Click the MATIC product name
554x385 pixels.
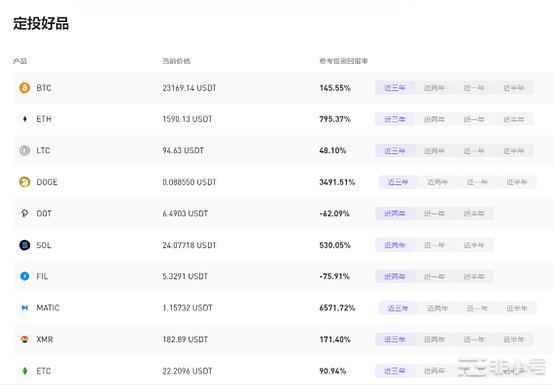coord(48,308)
